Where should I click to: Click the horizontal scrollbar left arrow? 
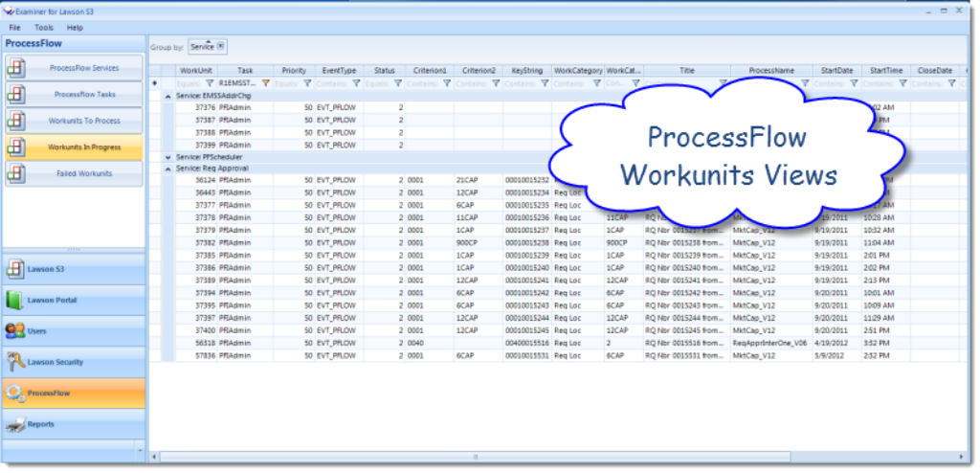click(x=154, y=458)
